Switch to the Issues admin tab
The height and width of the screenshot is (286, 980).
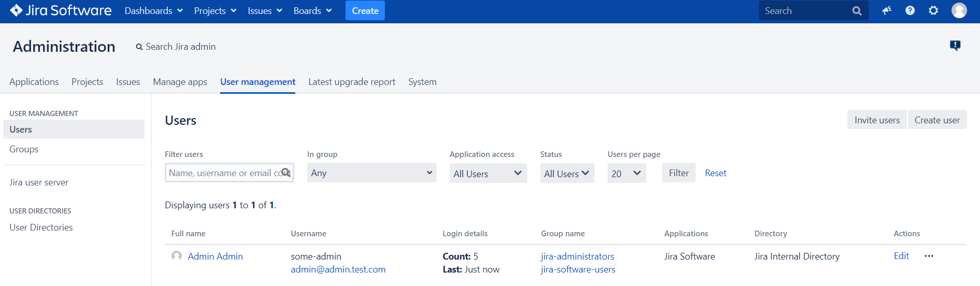(128, 82)
